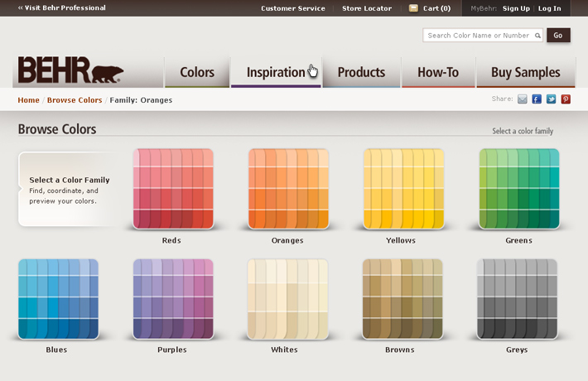588x381 pixels.
Task: Open Customer Service link
Action: (293, 8)
